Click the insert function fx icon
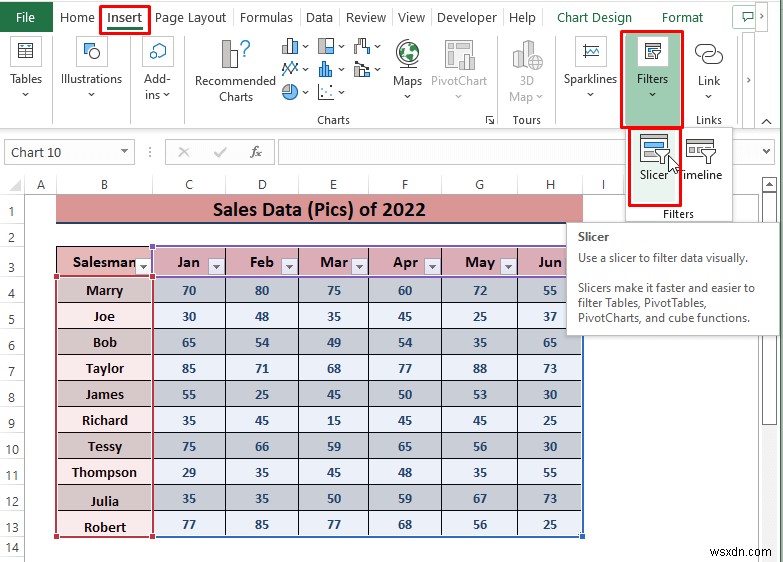783x562 pixels. pyautogui.click(x=256, y=152)
